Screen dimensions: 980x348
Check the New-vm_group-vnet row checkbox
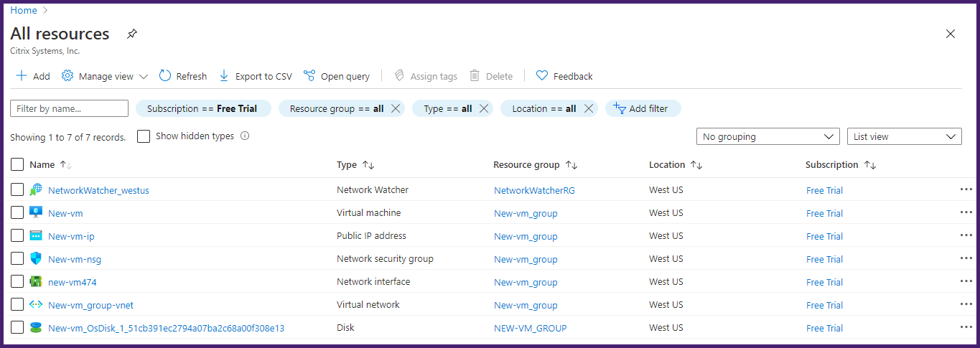17,305
